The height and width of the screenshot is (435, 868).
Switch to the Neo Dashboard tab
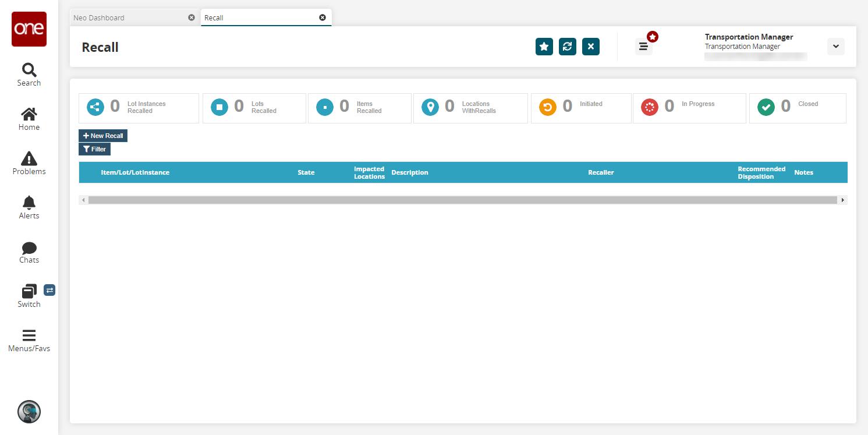click(99, 17)
